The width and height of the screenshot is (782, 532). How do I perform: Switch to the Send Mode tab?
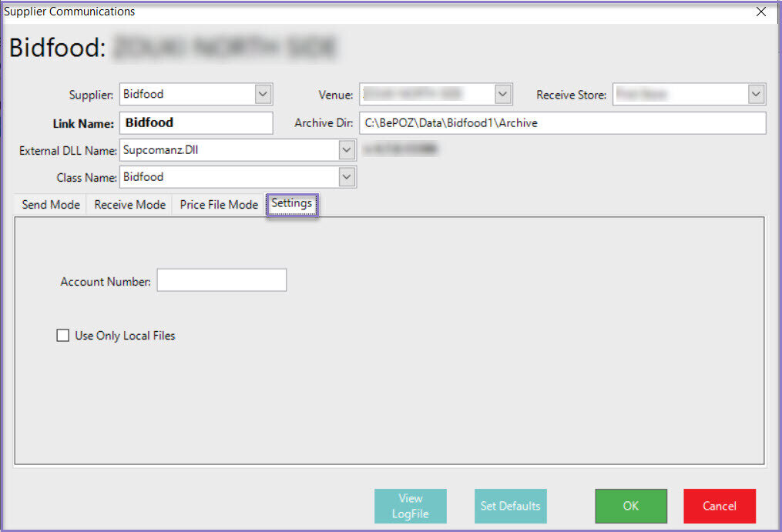click(51, 205)
